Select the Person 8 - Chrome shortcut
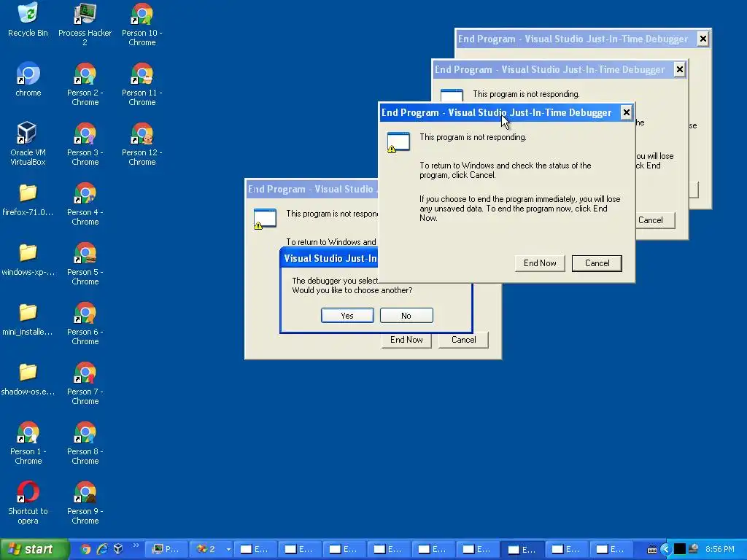This screenshot has width=747, height=560. [85, 443]
